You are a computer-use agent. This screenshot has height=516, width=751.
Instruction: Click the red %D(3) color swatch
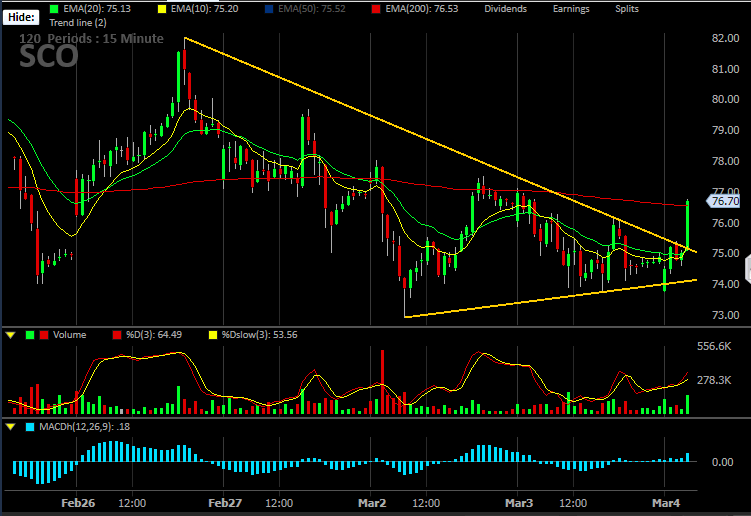coord(117,335)
